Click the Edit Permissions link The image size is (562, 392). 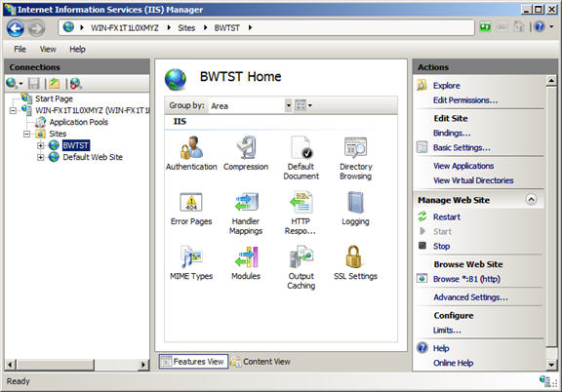465,100
